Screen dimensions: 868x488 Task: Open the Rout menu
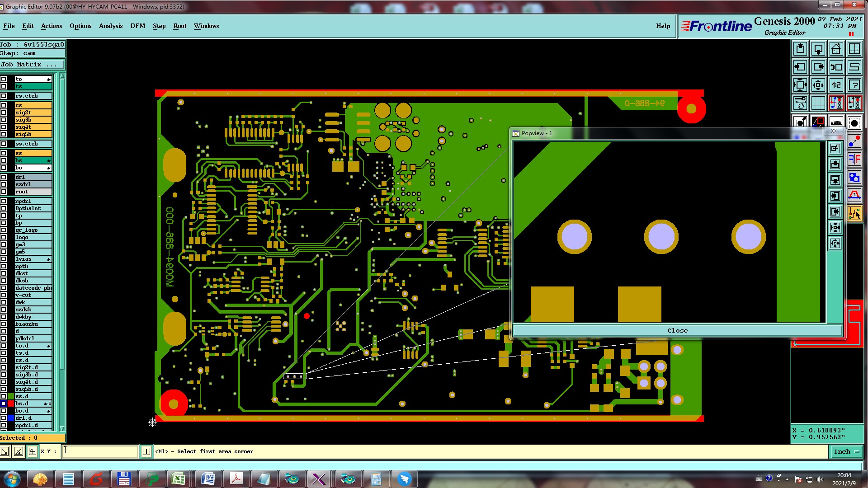(x=180, y=26)
